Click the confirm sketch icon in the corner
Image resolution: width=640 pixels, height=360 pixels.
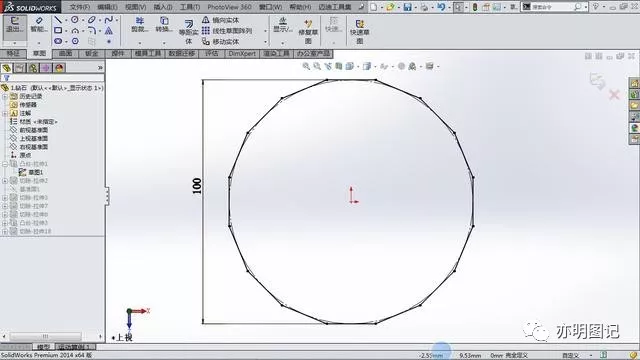click(x=597, y=81)
